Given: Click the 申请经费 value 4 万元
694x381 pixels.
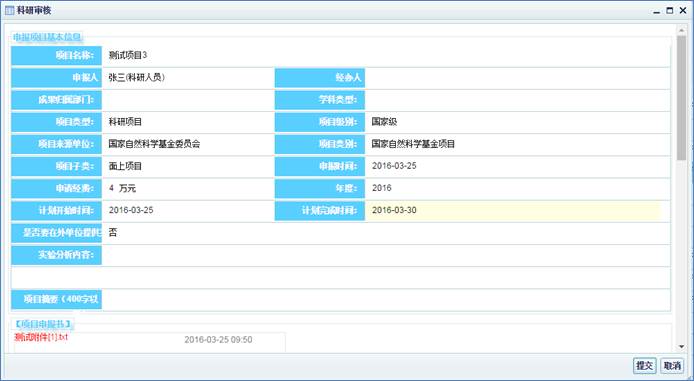Looking at the screenshot, I should click(122, 188).
